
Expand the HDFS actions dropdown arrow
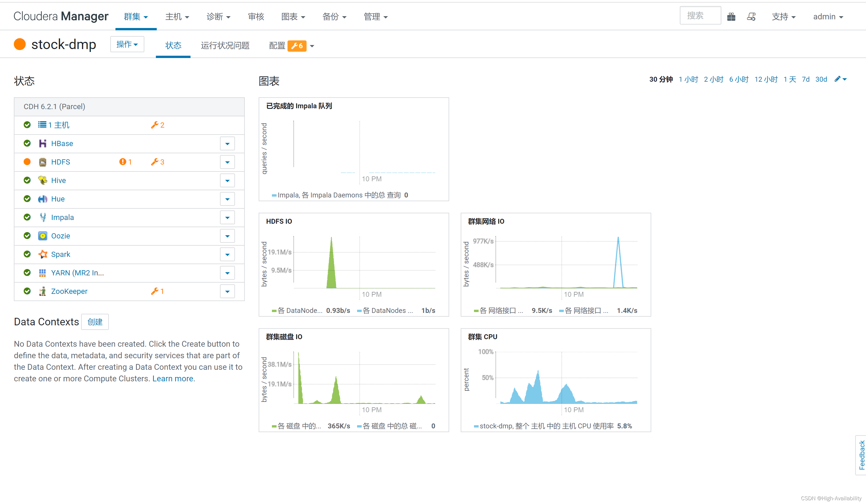(x=227, y=162)
